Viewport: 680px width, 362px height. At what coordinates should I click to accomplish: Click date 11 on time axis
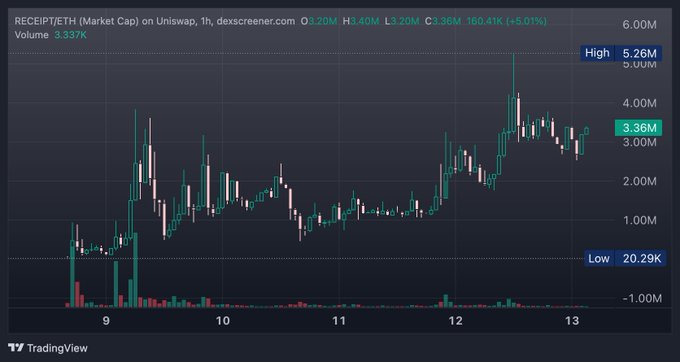[x=339, y=321]
